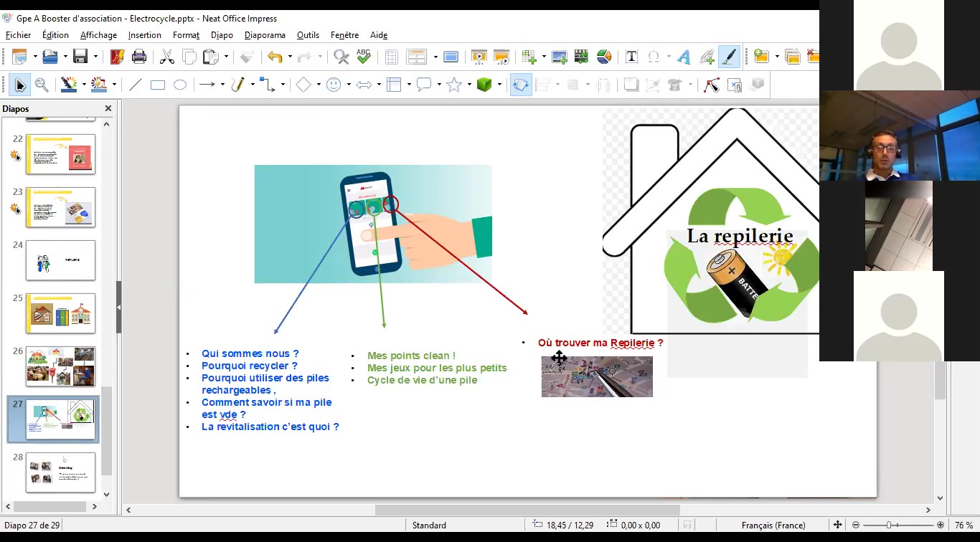Viewport: 980px width, 542px height.
Task: Click the Print icon
Action: tap(139, 57)
